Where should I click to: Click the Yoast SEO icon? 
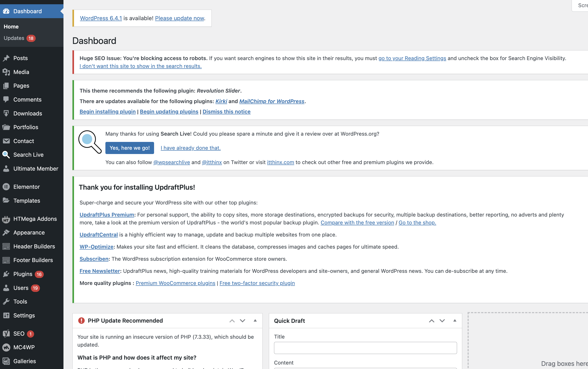6,334
